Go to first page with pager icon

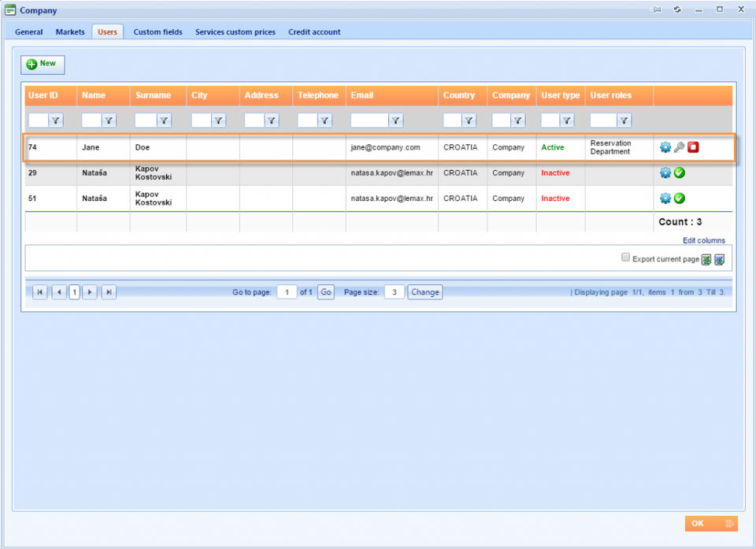click(40, 292)
